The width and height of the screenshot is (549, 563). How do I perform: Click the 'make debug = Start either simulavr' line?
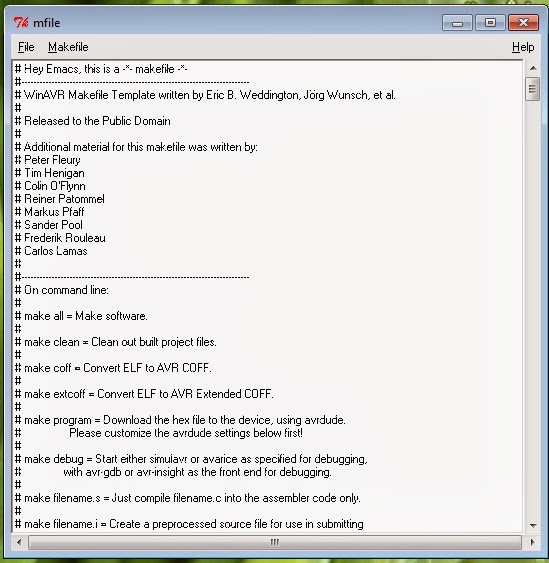click(x=191, y=459)
